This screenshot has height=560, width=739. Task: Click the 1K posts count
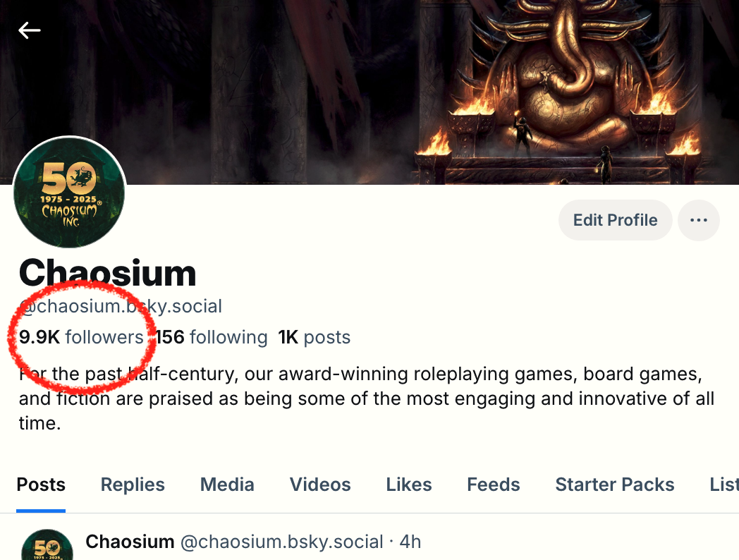(x=314, y=337)
